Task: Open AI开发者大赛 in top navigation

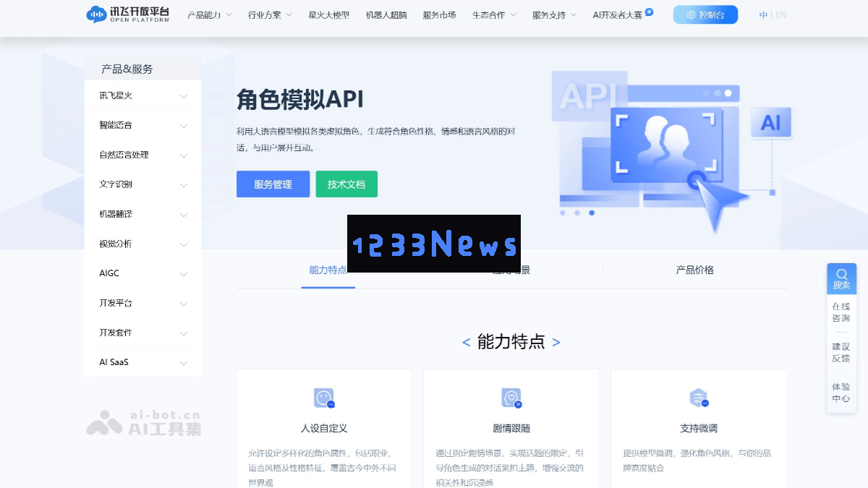Action: pos(617,14)
